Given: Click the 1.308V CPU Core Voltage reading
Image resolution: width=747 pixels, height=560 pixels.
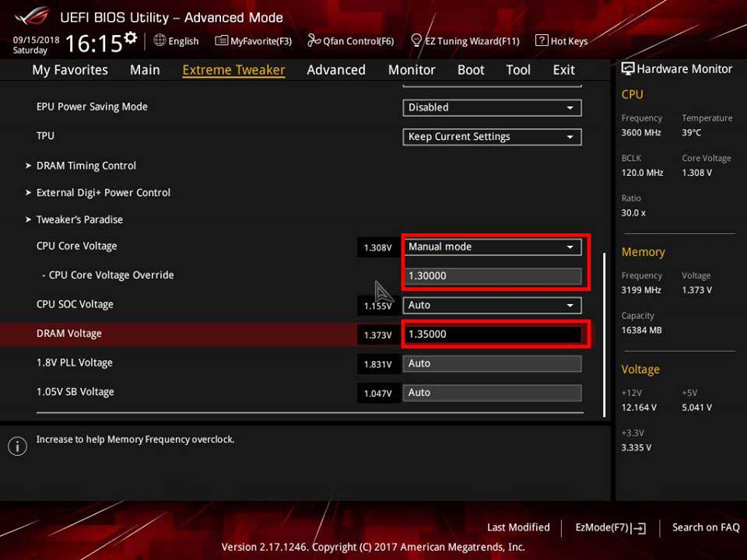Looking at the screenshot, I should (378, 247).
